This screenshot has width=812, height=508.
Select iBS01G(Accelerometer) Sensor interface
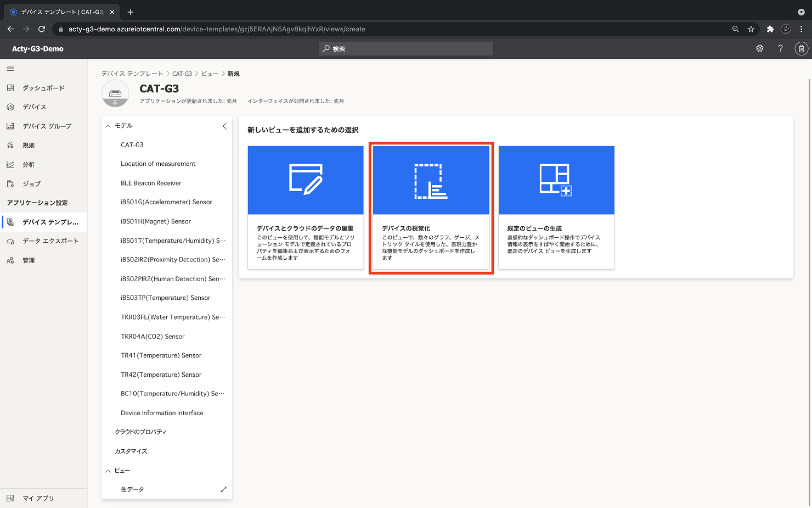tap(167, 202)
